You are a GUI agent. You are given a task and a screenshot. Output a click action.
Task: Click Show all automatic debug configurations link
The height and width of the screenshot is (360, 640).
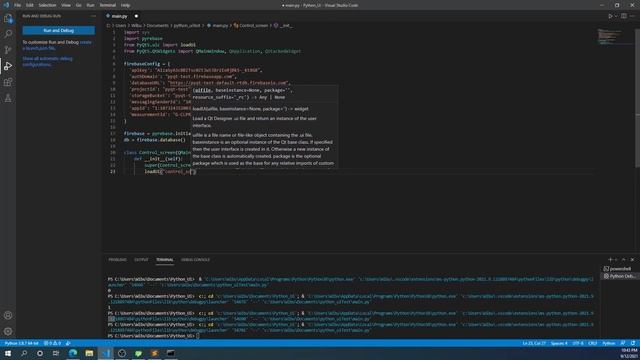(47, 61)
